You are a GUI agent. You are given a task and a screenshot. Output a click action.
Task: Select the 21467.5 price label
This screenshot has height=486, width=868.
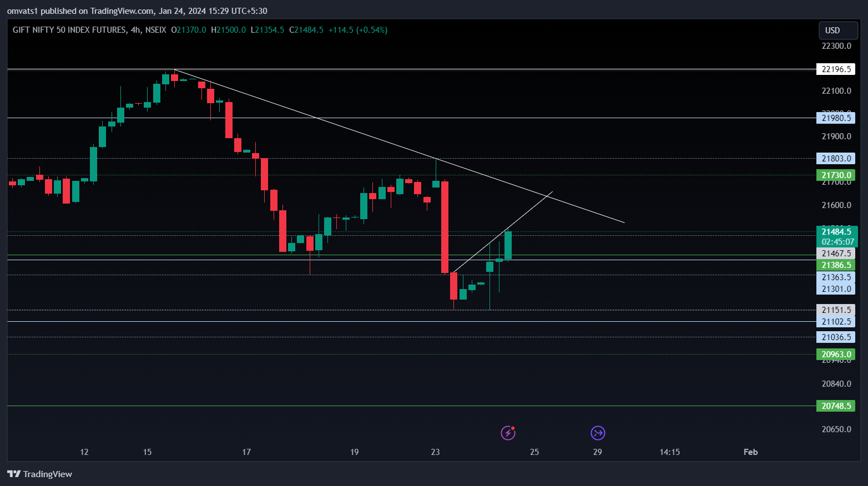point(836,254)
